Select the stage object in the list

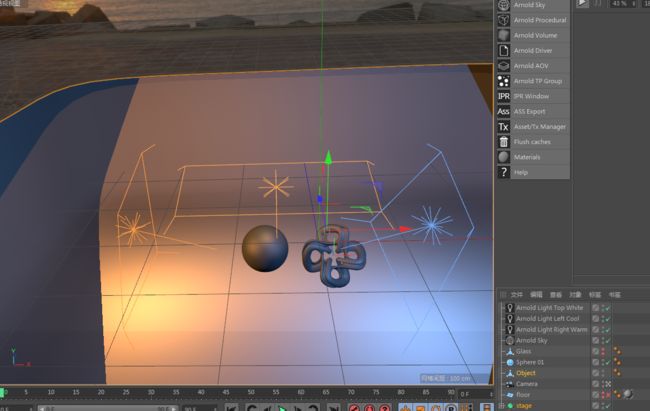(524, 406)
